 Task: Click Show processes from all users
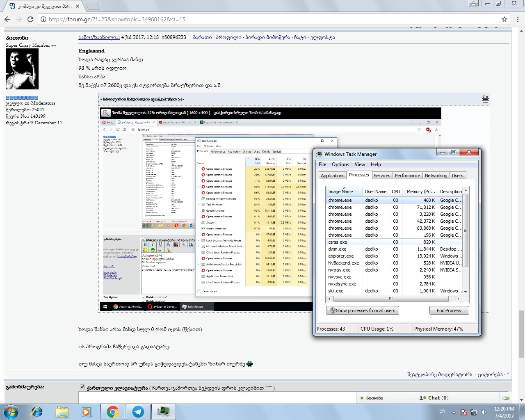[363, 310]
